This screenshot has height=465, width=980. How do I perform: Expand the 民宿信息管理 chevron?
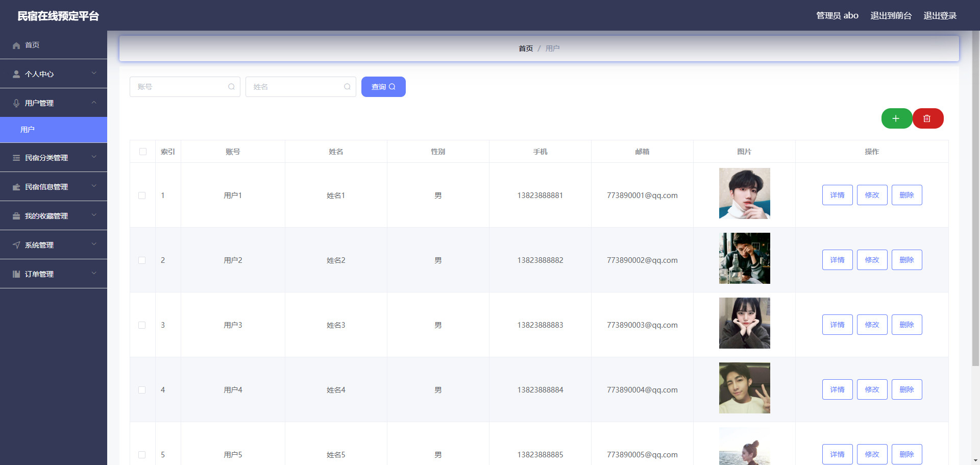(x=94, y=186)
